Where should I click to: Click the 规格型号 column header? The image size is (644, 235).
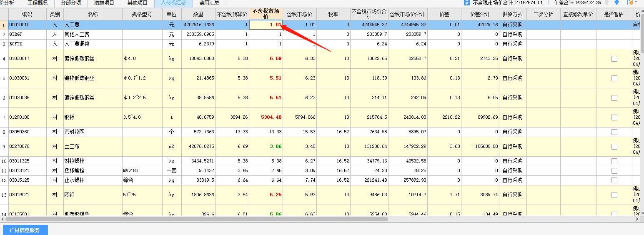coord(142,14)
